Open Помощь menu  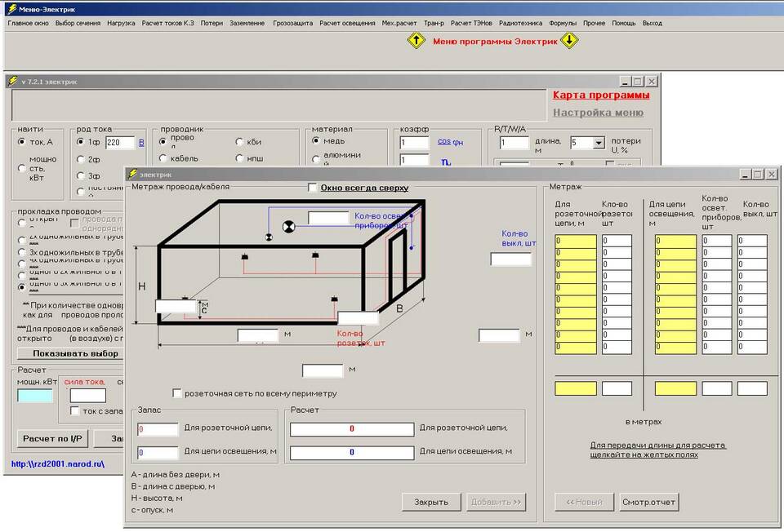point(623,23)
